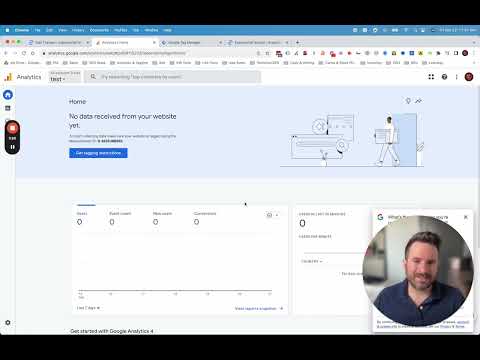The image size is (480, 360).
Task: Open the Chrome extensions puzzle icon
Action: coord(438,53)
